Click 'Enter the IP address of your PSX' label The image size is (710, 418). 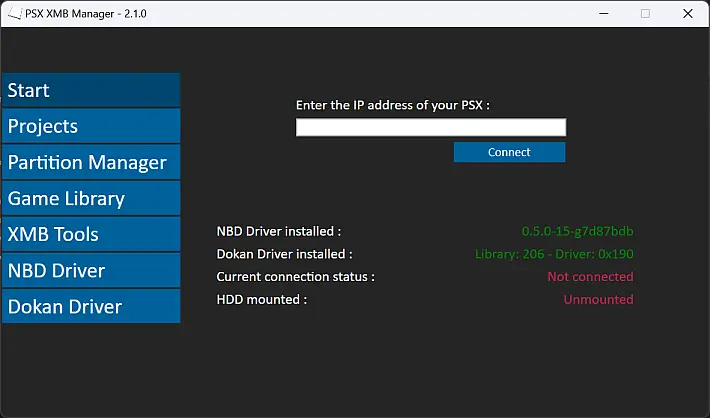pos(393,105)
